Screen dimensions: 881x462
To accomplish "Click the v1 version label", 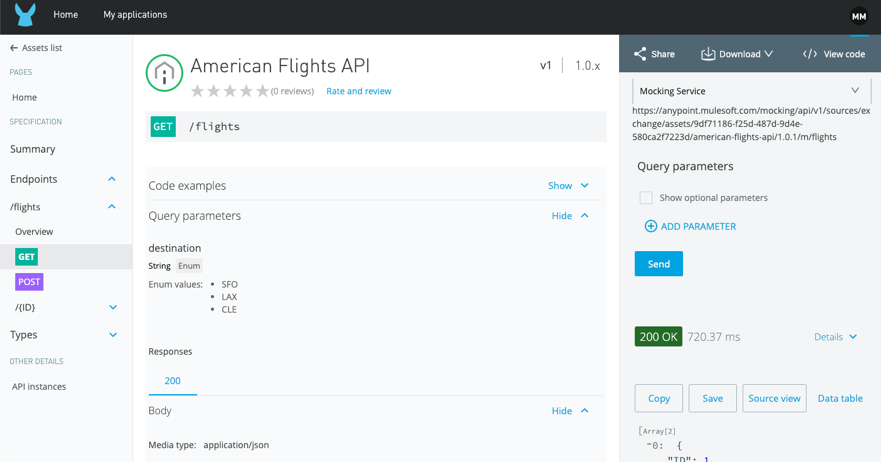I will [x=546, y=65].
